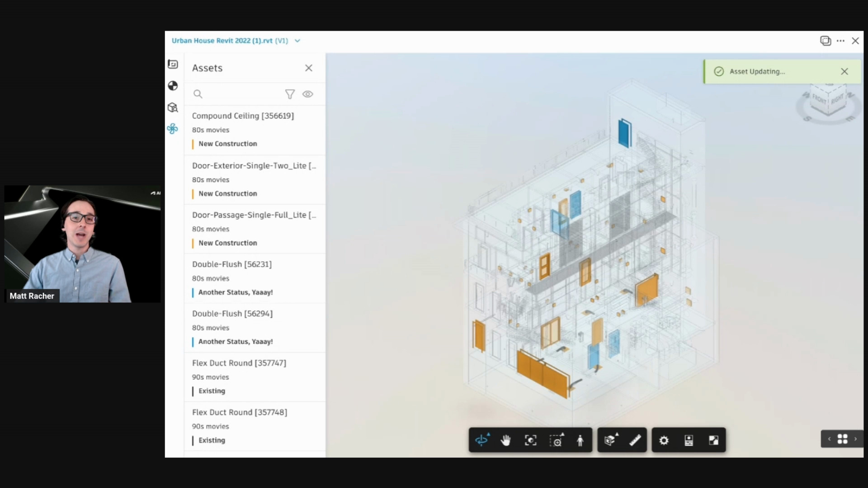
Task: Activate the Pan hand tool
Action: click(x=505, y=440)
